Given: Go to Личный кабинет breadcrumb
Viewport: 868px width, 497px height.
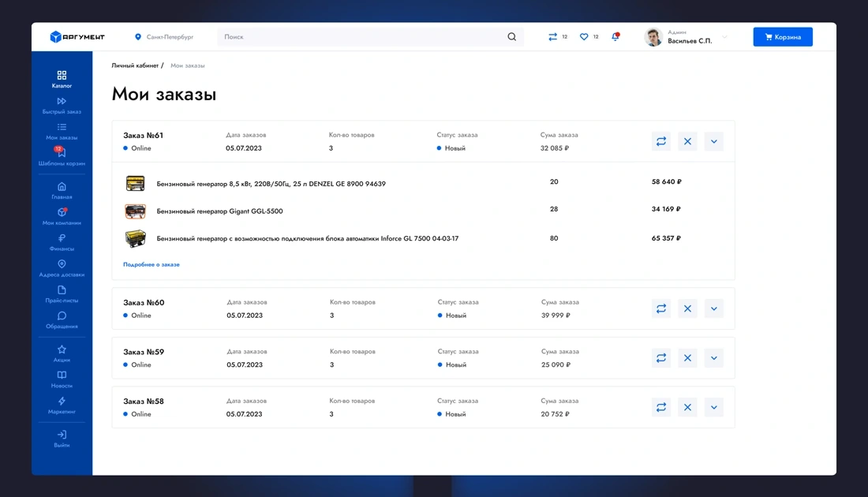Looking at the screenshot, I should click(135, 65).
